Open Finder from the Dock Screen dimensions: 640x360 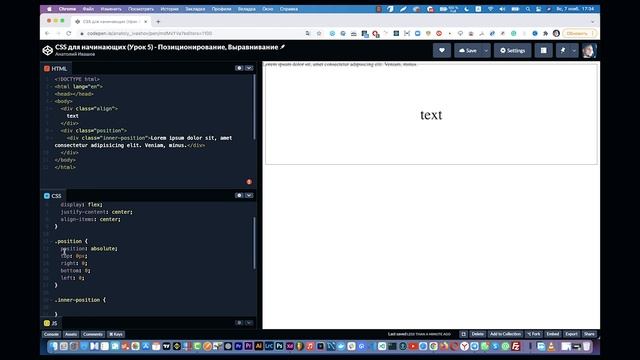(53, 347)
